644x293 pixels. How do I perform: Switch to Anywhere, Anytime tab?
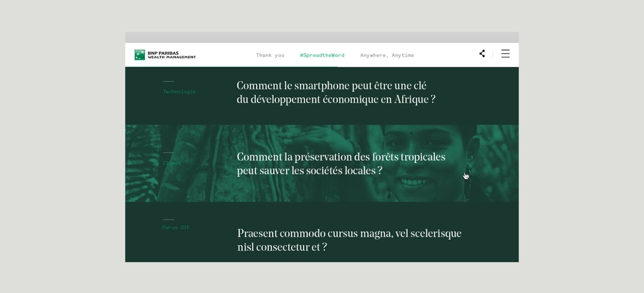[x=387, y=55]
